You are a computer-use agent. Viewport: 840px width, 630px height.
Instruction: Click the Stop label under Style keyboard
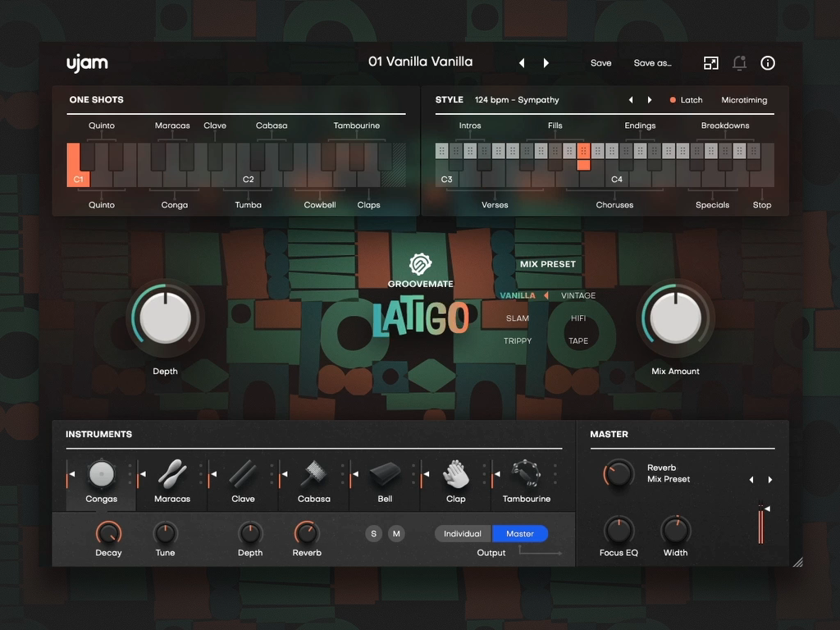pyautogui.click(x=762, y=205)
